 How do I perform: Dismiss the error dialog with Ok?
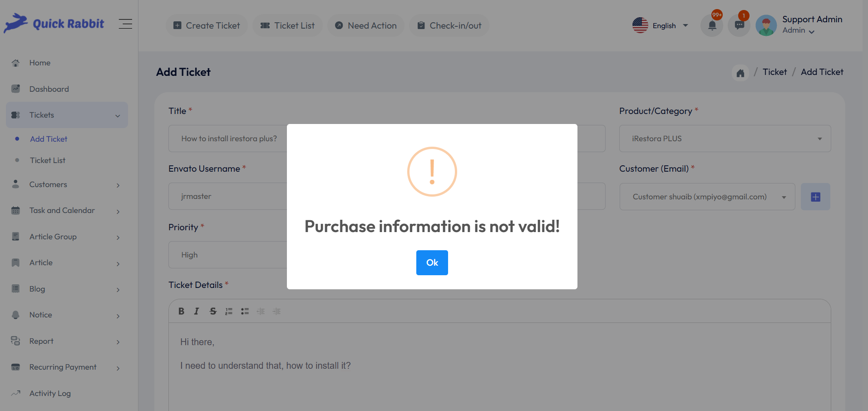coord(432,262)
